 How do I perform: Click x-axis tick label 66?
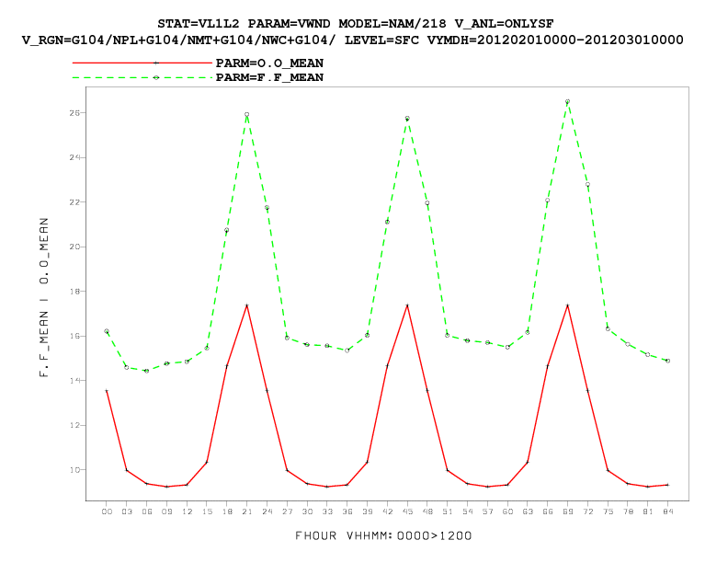click(548, 511)
